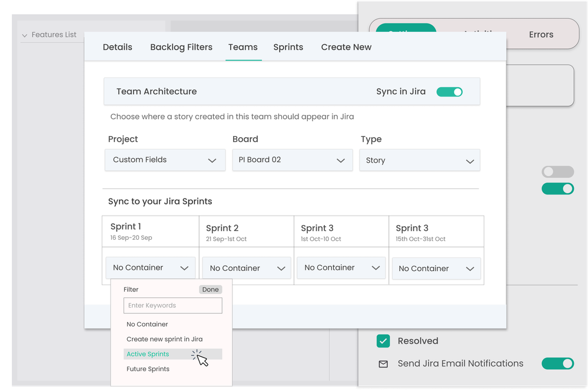588x390 pixels.
Task: Go to Create New tab
Action: tap(346, 47)
